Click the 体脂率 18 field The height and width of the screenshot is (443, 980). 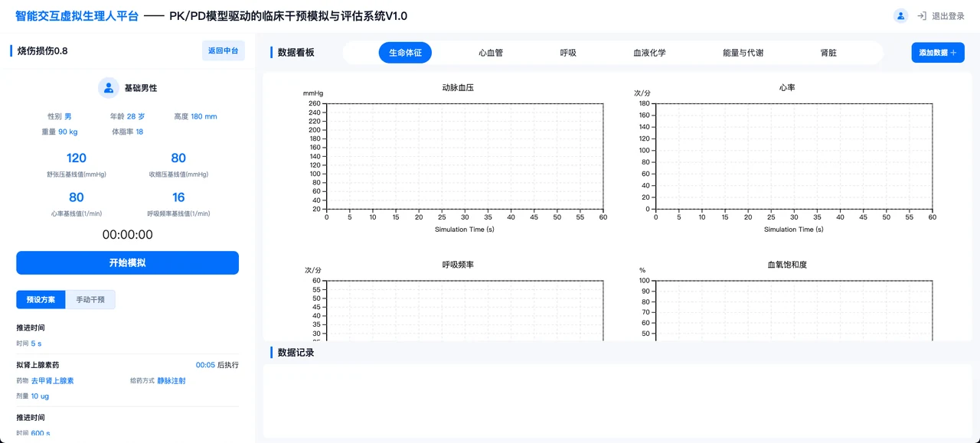coord(128,132)
